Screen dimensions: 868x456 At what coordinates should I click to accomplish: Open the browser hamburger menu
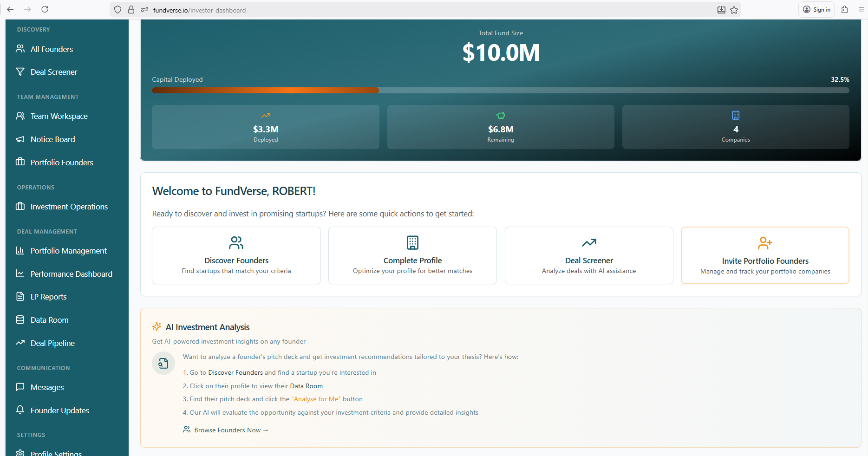tap(861, 9)
